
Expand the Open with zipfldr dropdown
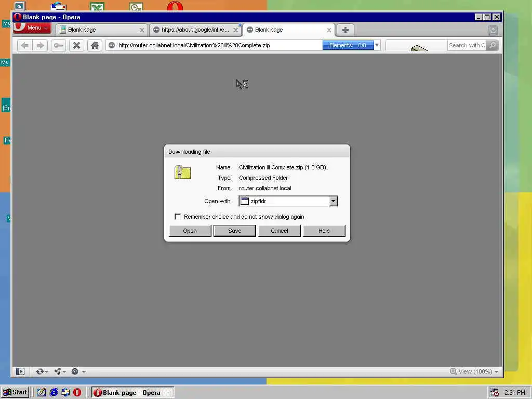[x=333, y=201]
